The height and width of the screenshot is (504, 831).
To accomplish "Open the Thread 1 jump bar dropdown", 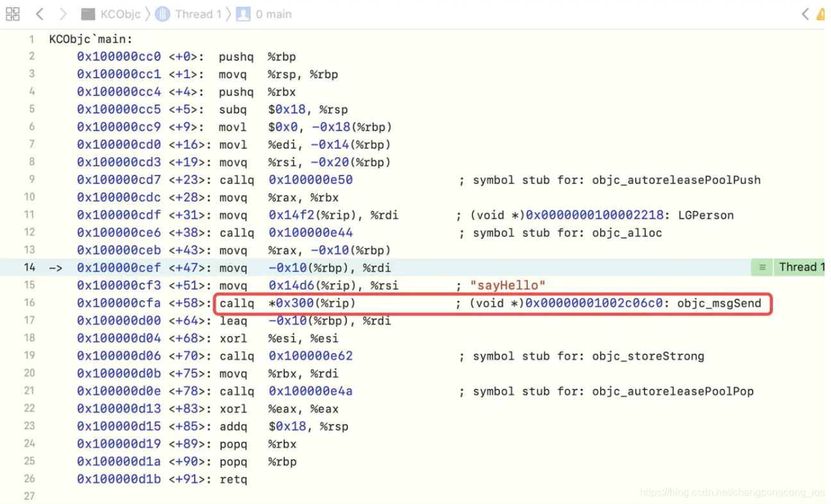I will click(x=199, y=13).
